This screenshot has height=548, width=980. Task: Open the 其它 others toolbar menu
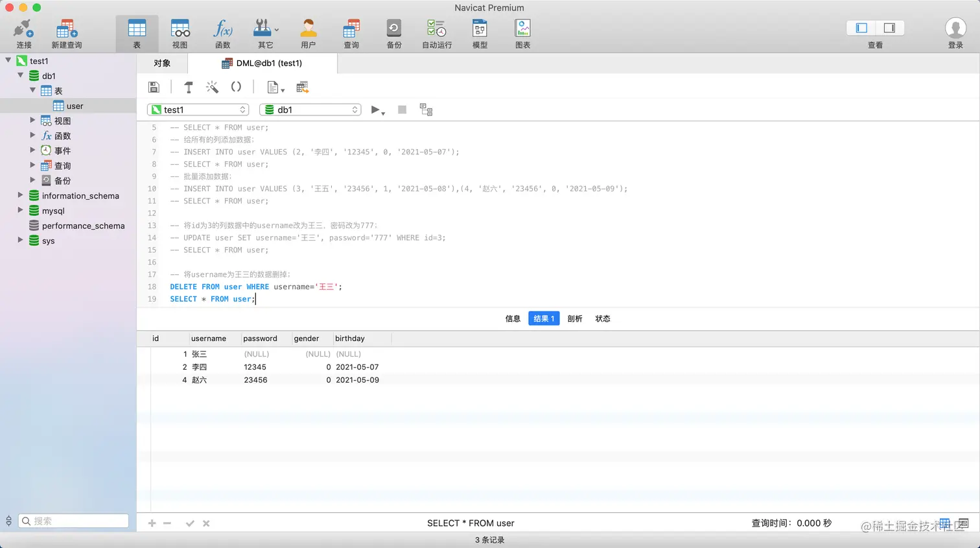coord(266,34)
